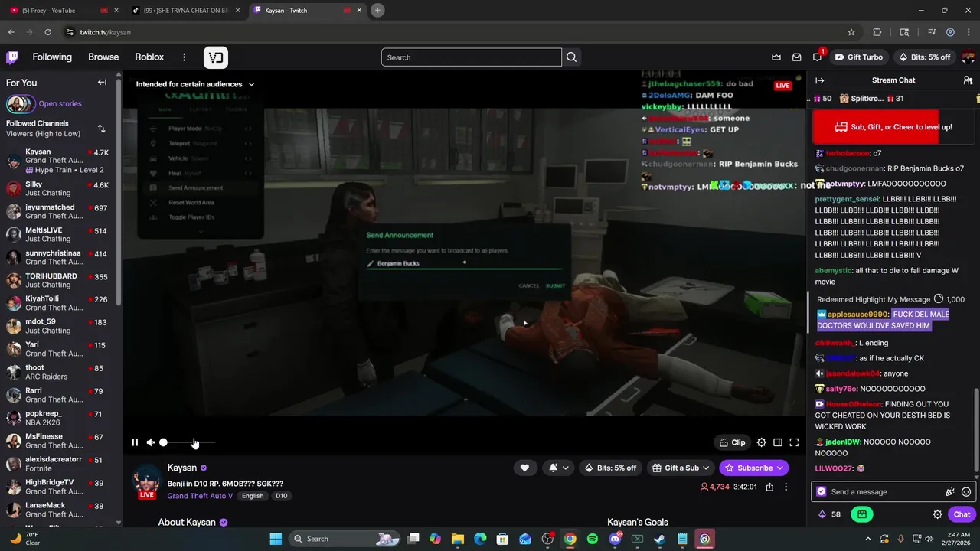Click the search magnifier button
980x551 pixels.
[x=571, y=57]
